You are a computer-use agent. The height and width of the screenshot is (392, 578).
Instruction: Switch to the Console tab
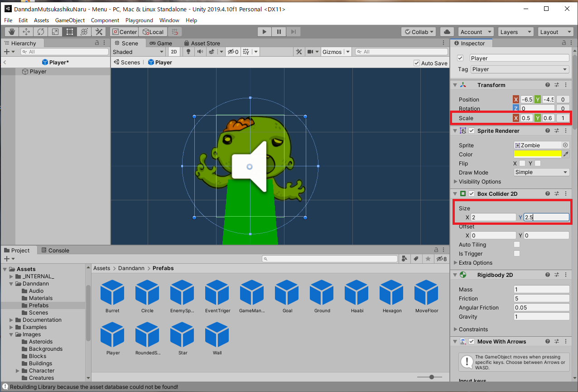point(55,250)
